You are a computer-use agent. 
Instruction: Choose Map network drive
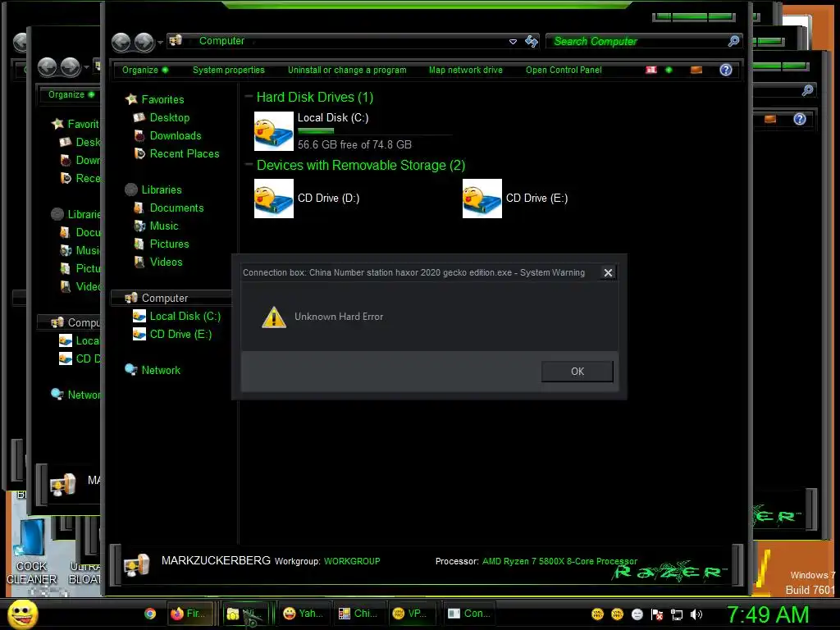466,71
